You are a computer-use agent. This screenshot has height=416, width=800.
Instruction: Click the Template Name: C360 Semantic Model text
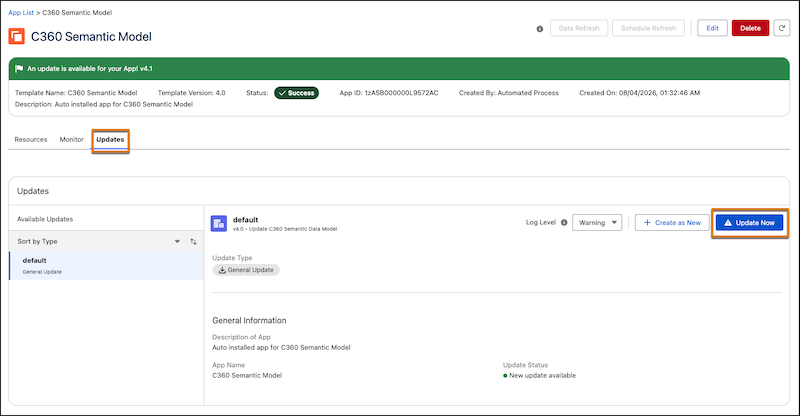coord(76,93)
